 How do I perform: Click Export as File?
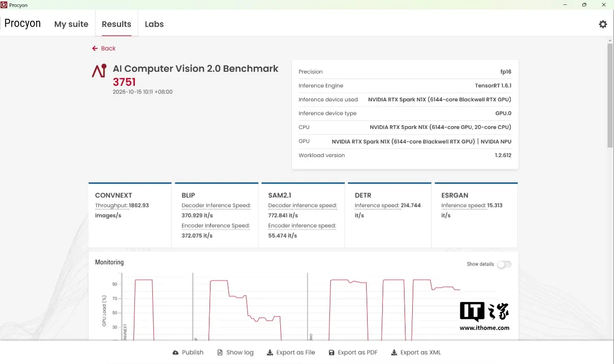click(x=291, y=352)
